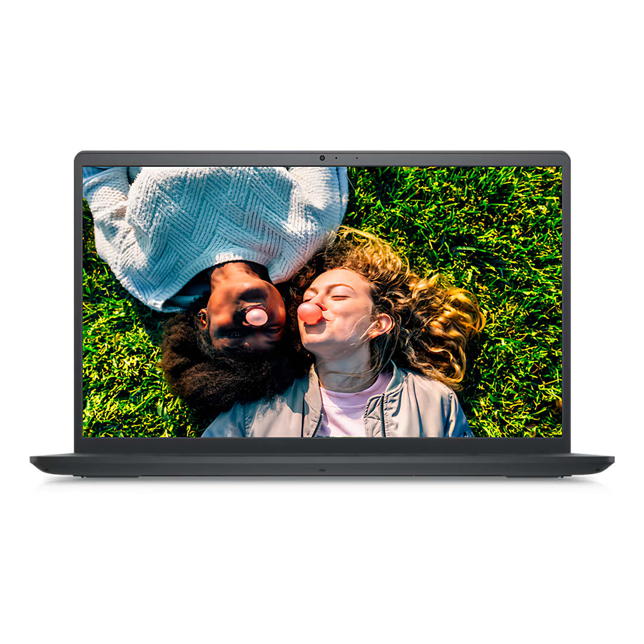644x644 pixels.
Task: Select the pale pink bubble gum bubble
Action: (x=256, y=317)
